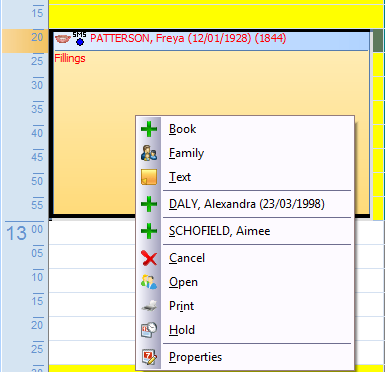Click the 20 minute label beside Patterson
Image resolution: width=385 pixels, height=372 pixels.
pos(37,37)
